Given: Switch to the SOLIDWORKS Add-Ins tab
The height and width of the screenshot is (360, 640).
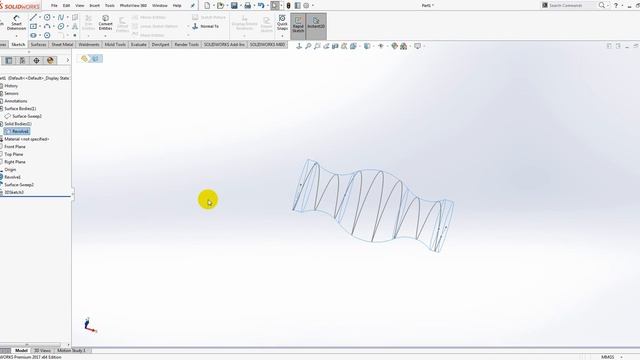Looking at the screenshot, I should point(224,44).
